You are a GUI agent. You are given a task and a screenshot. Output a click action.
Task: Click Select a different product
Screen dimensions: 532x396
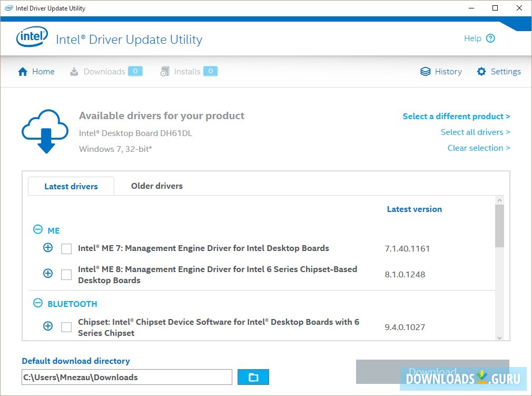click(x=456, y=116)
